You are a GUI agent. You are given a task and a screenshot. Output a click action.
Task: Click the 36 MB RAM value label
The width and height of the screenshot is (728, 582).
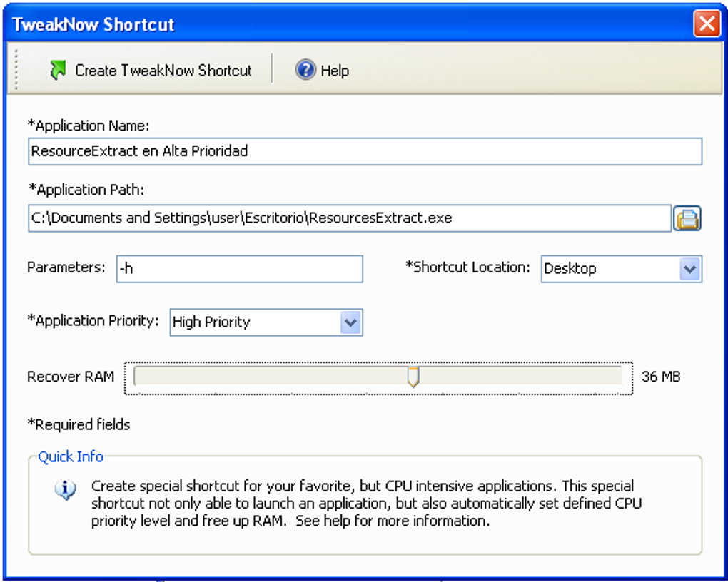pyautogui.click(x=661, y=377)
